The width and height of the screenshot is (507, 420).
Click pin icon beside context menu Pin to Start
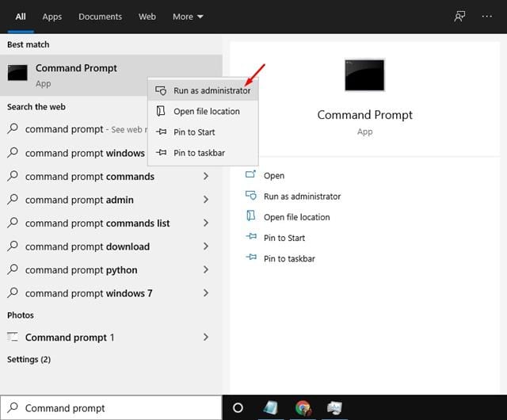pos(161,132)
